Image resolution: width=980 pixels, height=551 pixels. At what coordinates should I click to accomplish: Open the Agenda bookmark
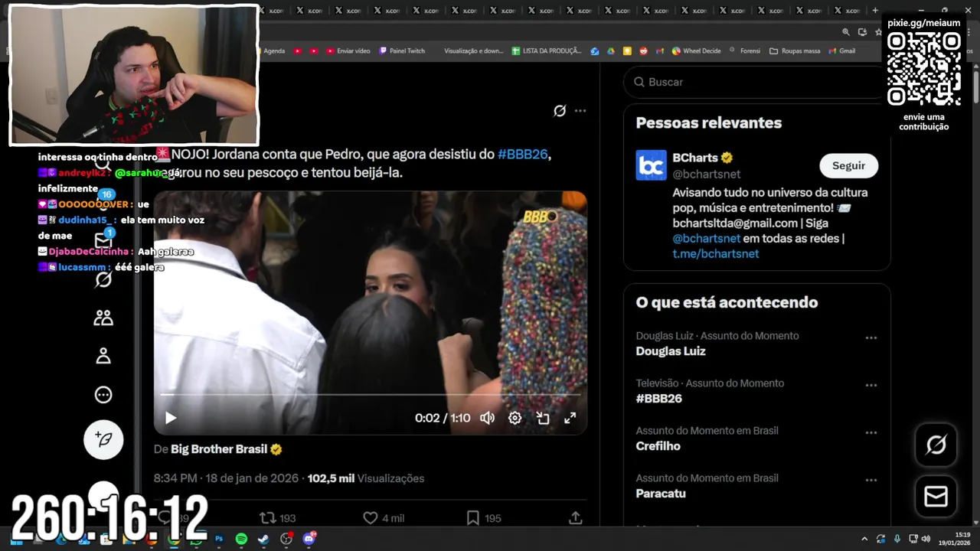coord(274,51)
